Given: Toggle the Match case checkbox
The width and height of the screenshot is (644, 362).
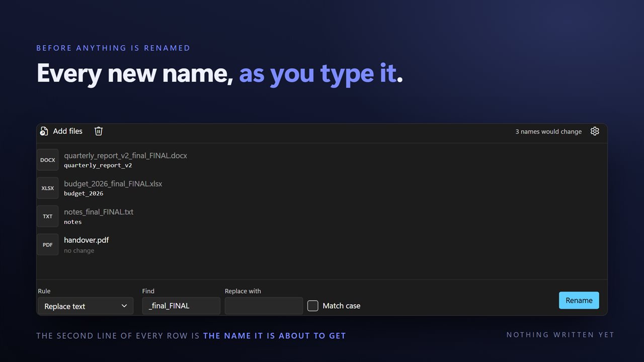Looking at the screenshot, I should 313,306.
